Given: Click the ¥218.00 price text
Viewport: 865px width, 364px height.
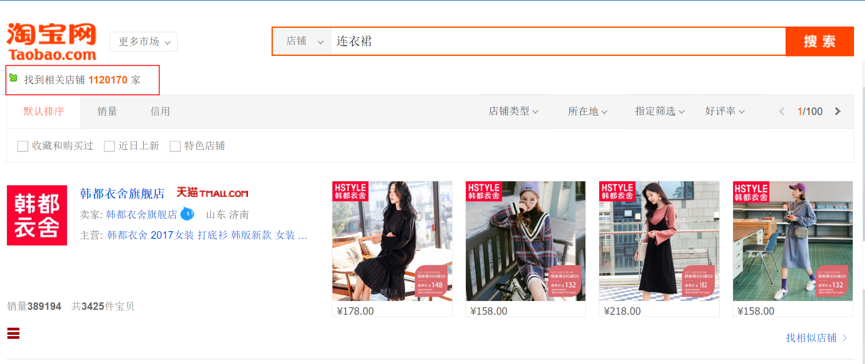Looking at the screenshot, I should tap(622, 311).
